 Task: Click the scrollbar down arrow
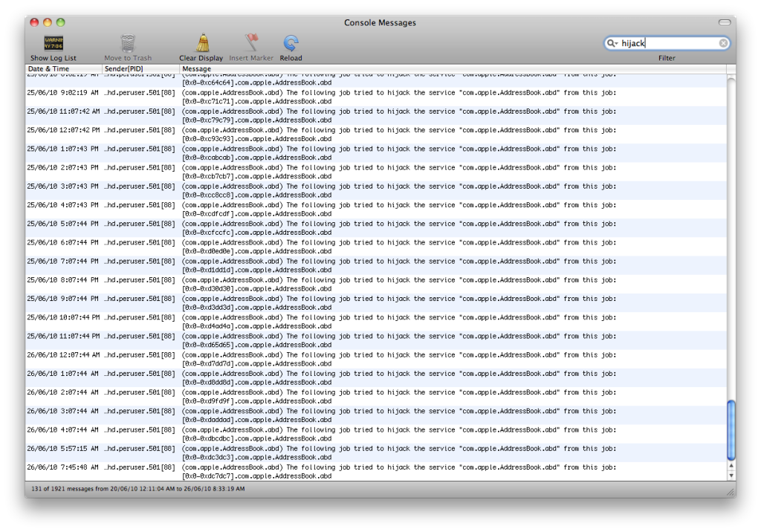point(731,476)
